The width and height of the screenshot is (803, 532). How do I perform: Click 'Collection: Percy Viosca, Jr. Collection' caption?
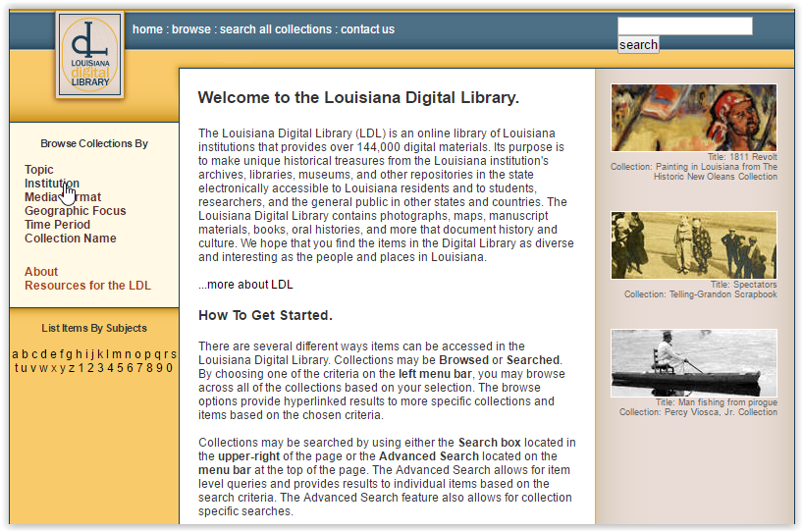click(698, 412)
